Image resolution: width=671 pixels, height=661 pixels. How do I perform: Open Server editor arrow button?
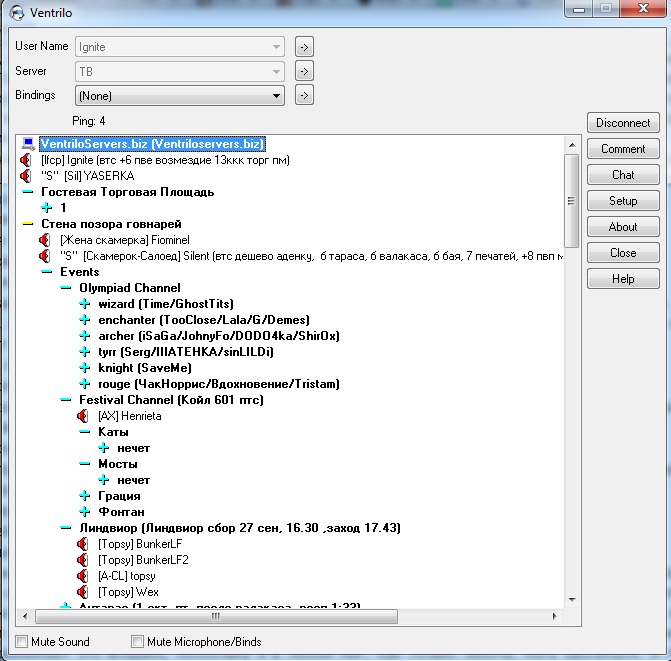pos(304,71)
